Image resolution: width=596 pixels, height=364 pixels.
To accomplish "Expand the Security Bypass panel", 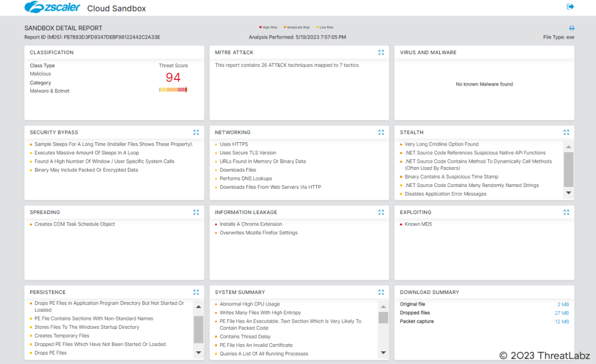I will point(196,132).
